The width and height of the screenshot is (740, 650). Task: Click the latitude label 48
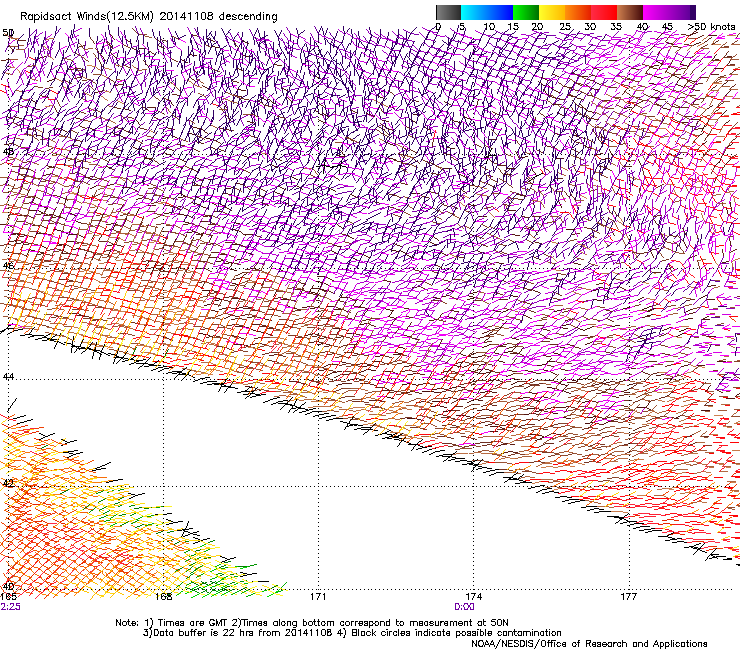tap(8, 152)
